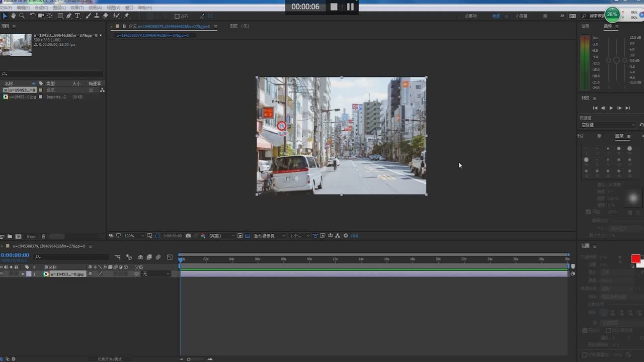Open the 动画(A) menu
This screenshot has width=644, height=362.
(x=95, y=8)
